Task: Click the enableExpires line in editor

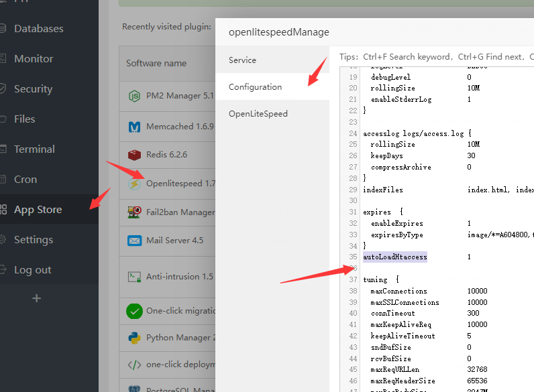Action: [x=396, y=224]
